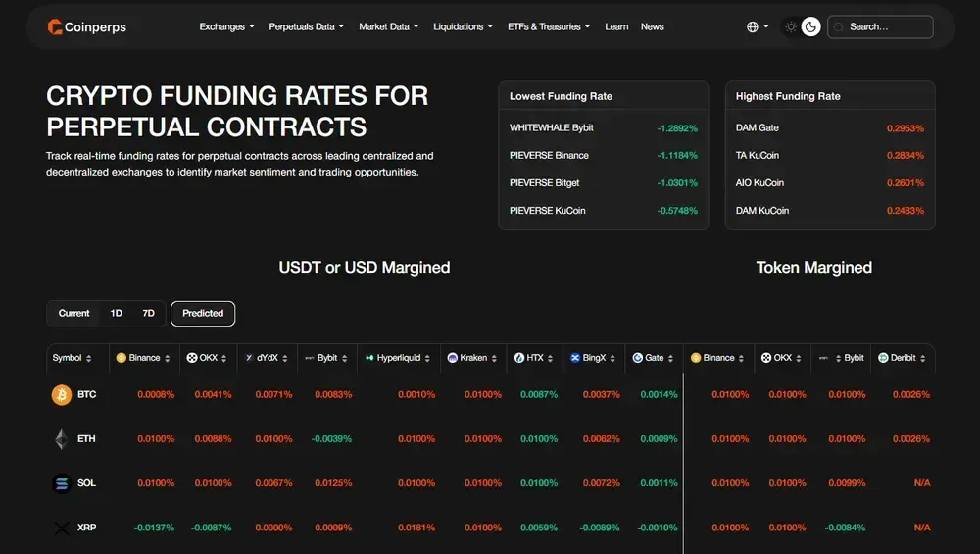Click the Kraken exchange logo
Viewport: 980px width, 554px height.
(453, 358)
